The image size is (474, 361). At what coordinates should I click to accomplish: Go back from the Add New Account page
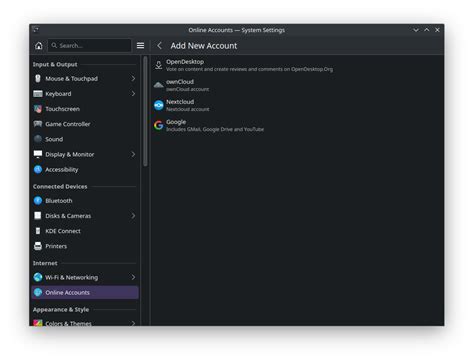click(x=159, y=46)
